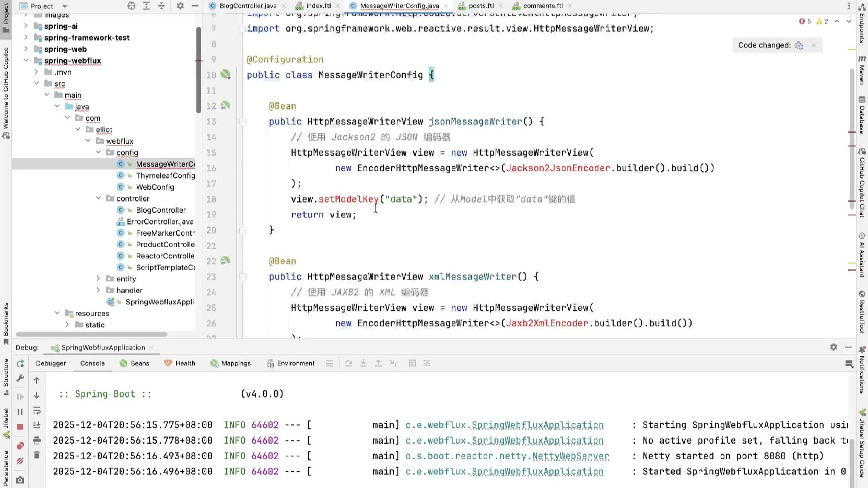868x488 pixels.
Task: Go to previous highlighted error arrow
Action: [x=837, y=21]
